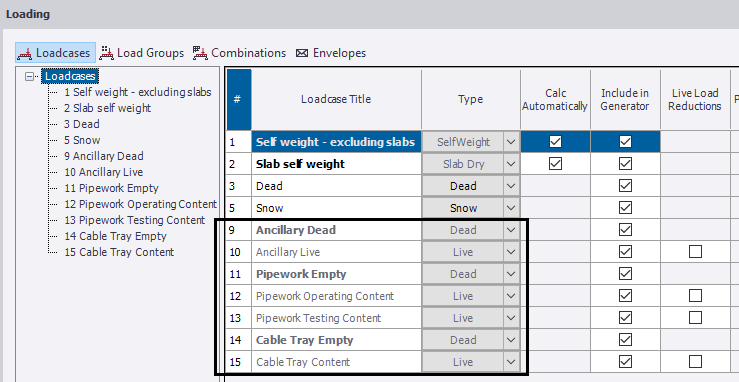Open Type dropdown for Cable Tray Empty
The image size is (739, 382).
[511, 340]
